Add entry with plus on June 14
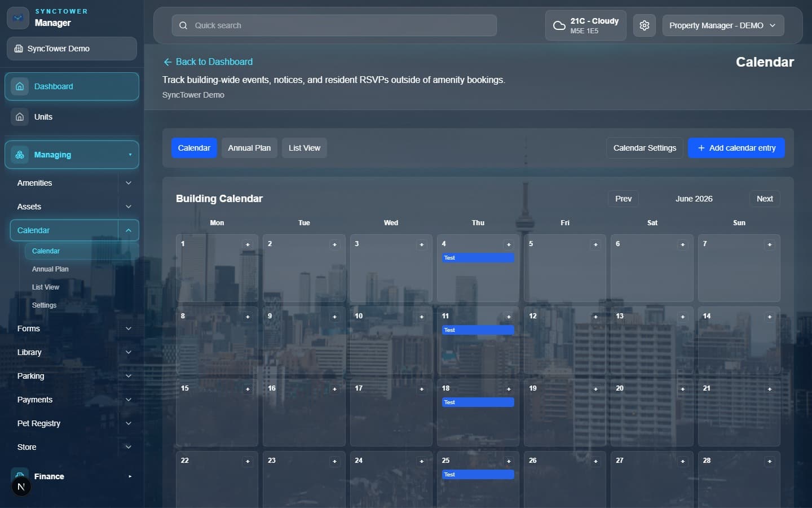Viewport: 812px width, 508px height. tap(769, 317)
